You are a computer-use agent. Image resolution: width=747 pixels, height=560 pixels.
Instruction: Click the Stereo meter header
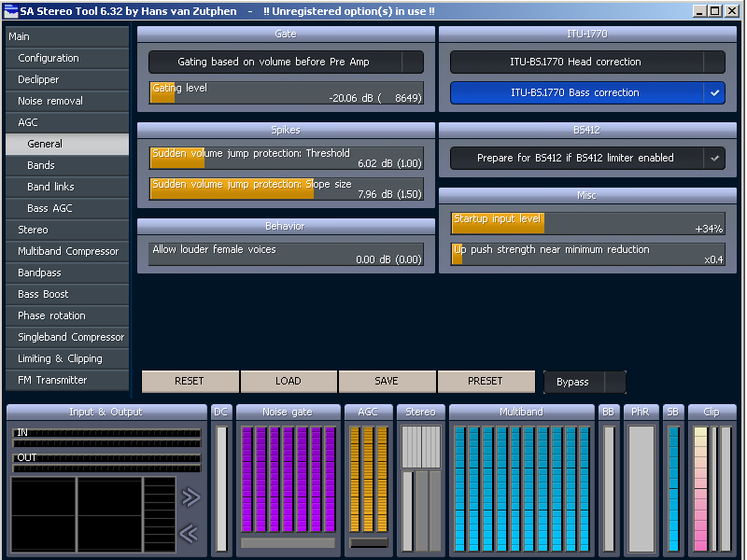421,412
